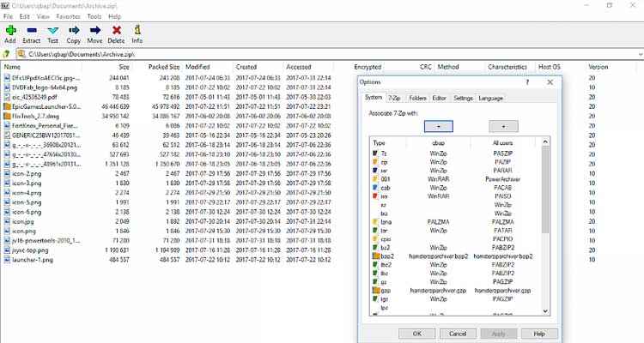Screen dimensions: 644x343
Task: Switch to the Editor tab in Options
Action: [x=439, y=98]
